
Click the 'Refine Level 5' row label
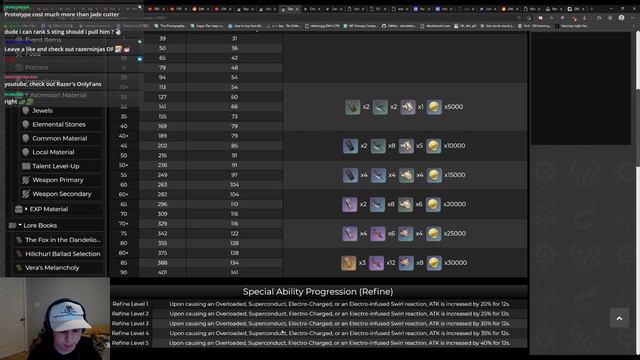point(130,343)
